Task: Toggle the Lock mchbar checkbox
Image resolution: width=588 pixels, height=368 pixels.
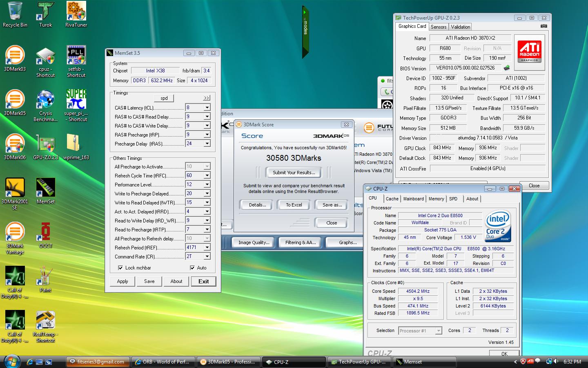Action: tap(120, 268)
